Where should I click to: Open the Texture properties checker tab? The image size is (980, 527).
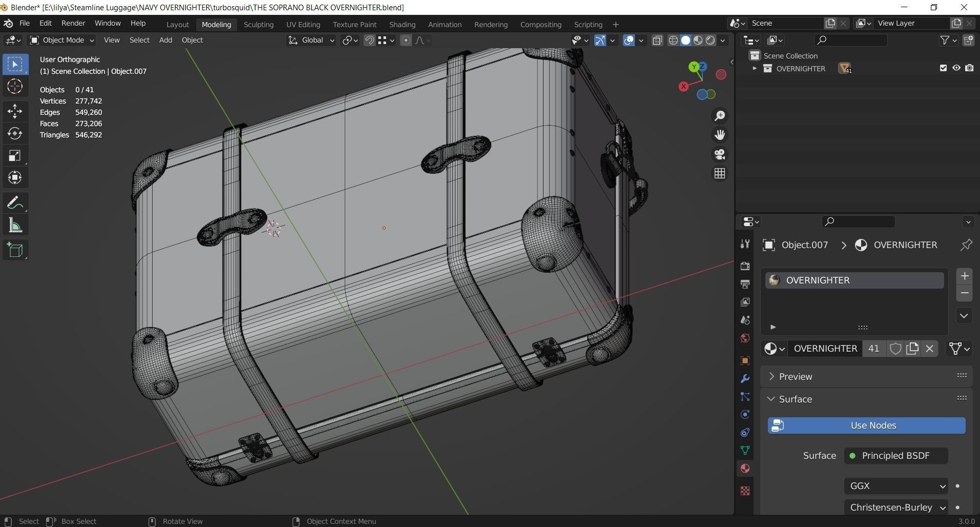click(x=745, y=491)
